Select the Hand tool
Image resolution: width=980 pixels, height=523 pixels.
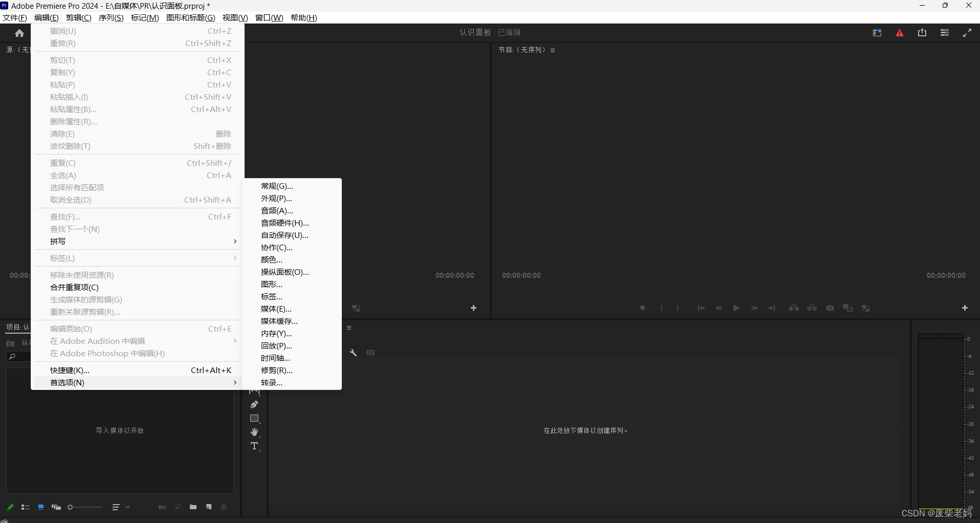pos(254,432)
